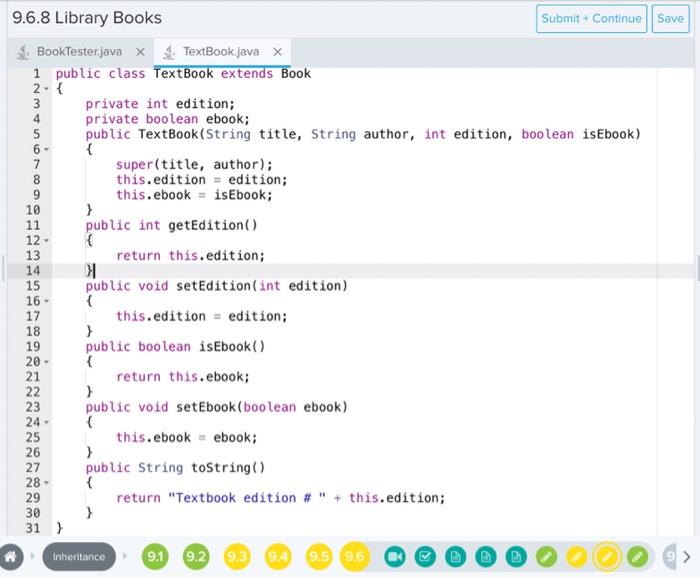Click line number 1 in the gutter

tap(37, 74)
